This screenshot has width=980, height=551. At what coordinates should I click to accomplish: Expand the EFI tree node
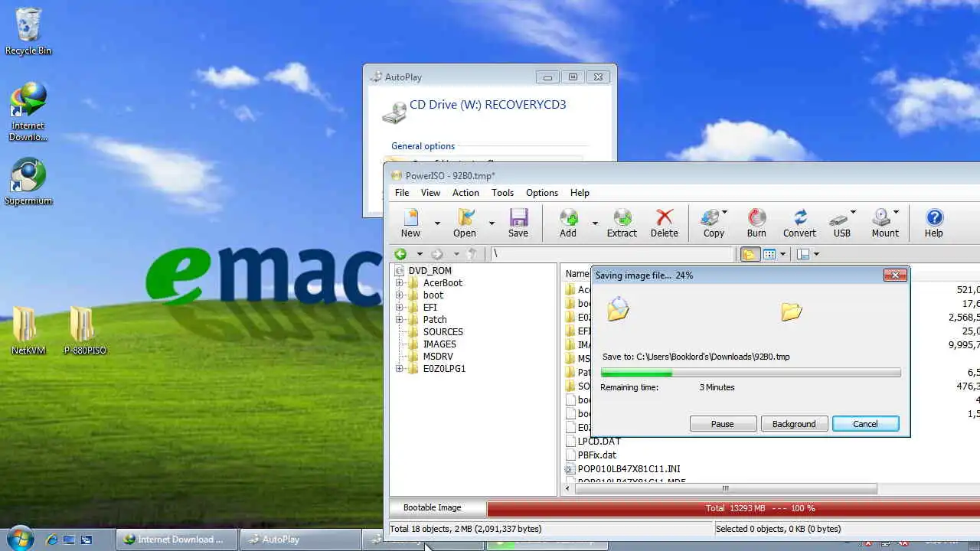(x=399, y=308)
